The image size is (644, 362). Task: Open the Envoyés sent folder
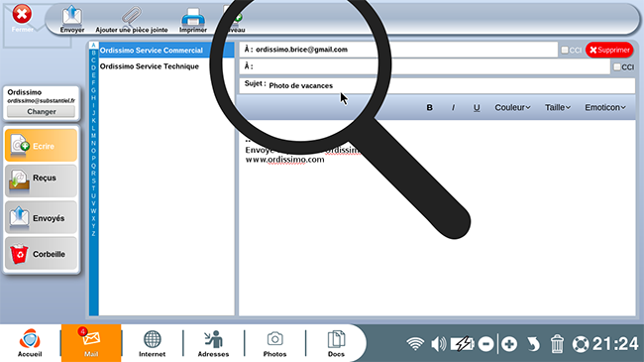coord(41,217)
